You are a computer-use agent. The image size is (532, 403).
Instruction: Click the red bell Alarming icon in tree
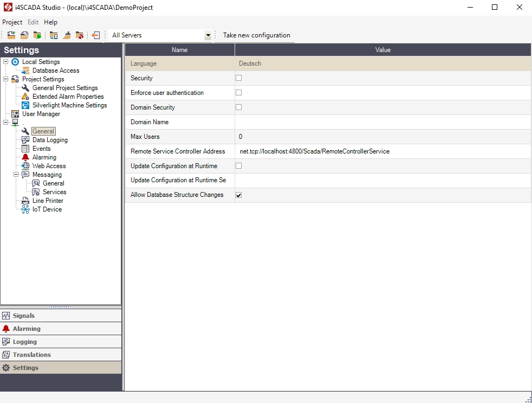pyautogui.click(x=25, y=157)
